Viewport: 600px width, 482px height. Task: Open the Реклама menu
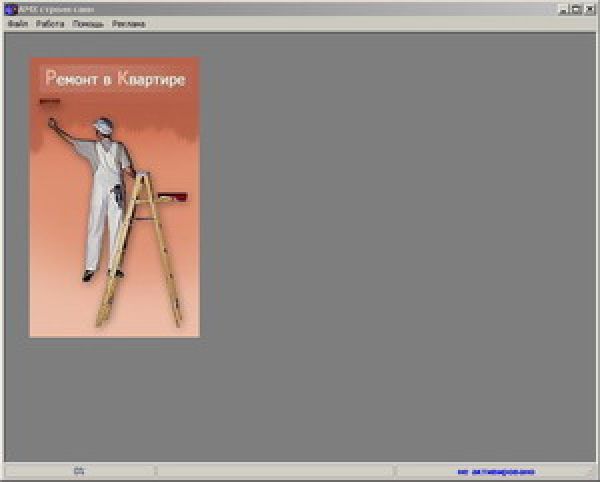tap(129, 24)
